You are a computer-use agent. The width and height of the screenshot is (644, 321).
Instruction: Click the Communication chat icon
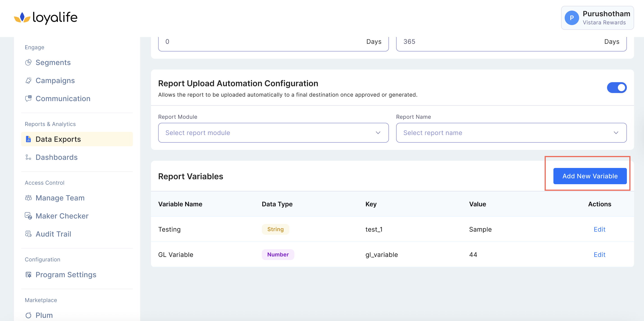tap(28, 98)
